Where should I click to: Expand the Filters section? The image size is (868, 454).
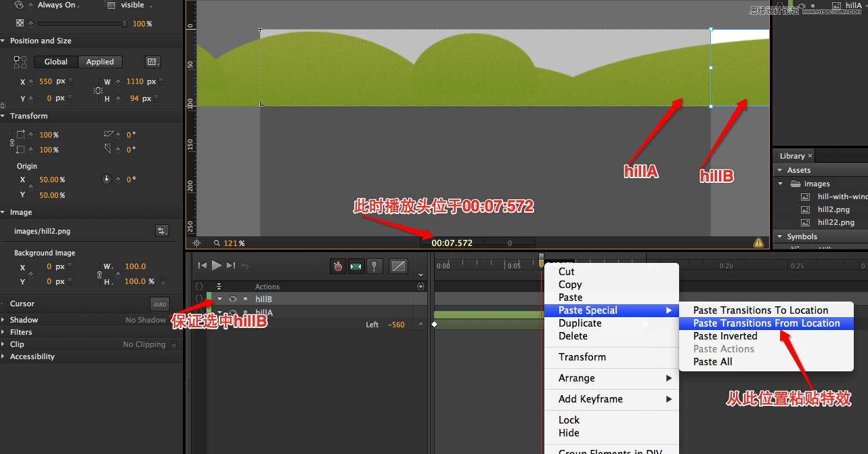click(4, 332)
